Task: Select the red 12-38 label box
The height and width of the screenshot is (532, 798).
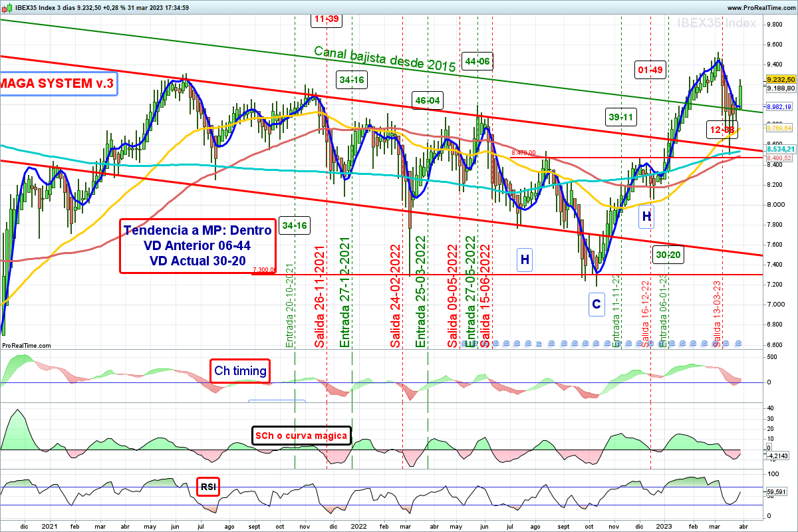Action: (722, 130)
